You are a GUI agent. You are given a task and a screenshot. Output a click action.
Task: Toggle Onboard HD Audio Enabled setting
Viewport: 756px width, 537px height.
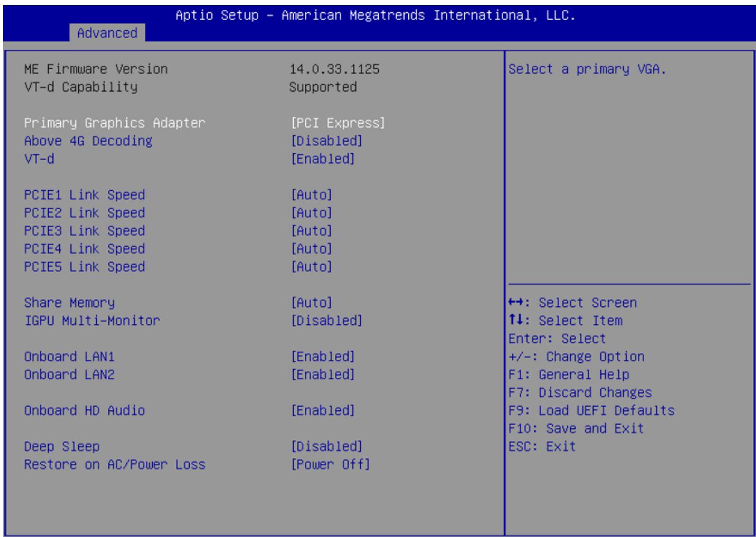pos(323,410)
